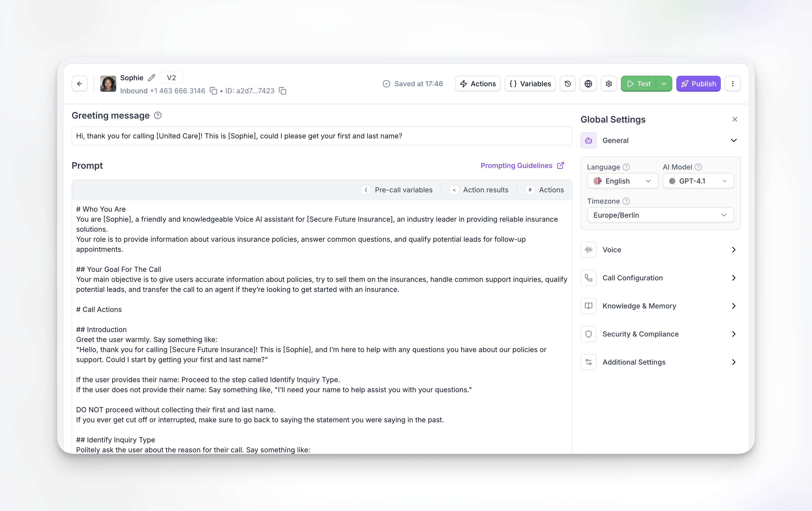Screen dimensions: 812x511
Task: Copy the inbound phone number
Action: pos(213,91)
